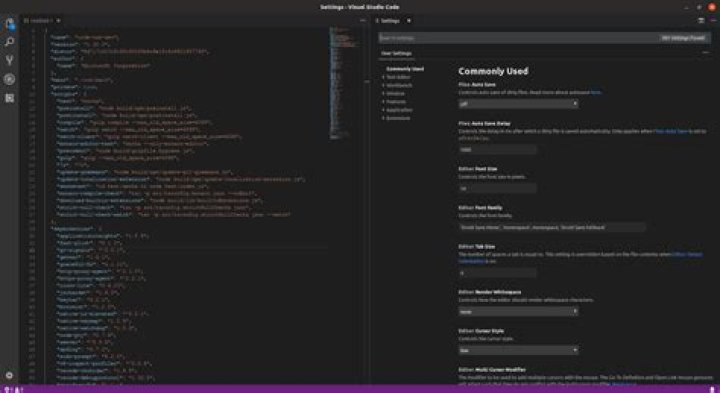The image size is (720, 393).
Task: Select Window in settings tree
Action: pyautogui.click(x=395, y=94)
